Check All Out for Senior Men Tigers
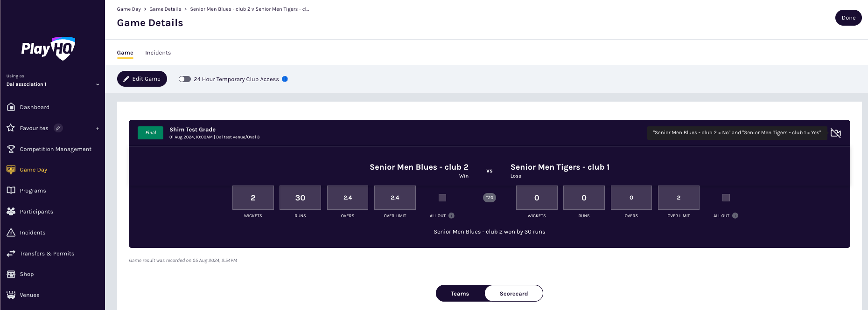Image resolution: width=868 pixels, height=310 pixels. pyautogui.click(x=726, y=198)
